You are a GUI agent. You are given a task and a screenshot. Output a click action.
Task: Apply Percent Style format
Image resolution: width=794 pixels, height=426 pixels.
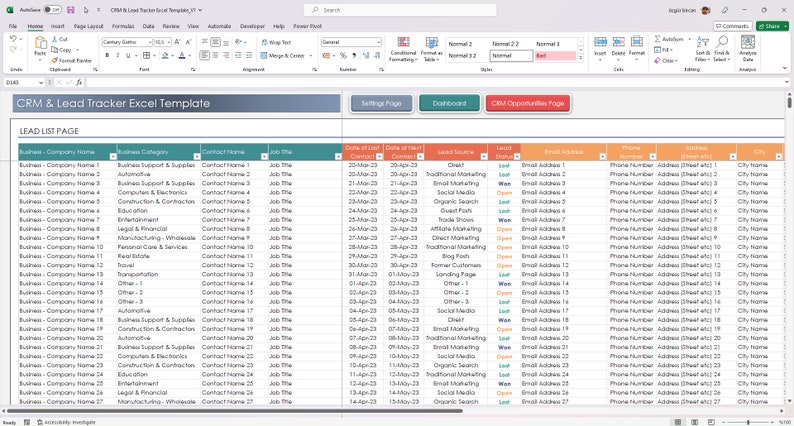point(343,55)
